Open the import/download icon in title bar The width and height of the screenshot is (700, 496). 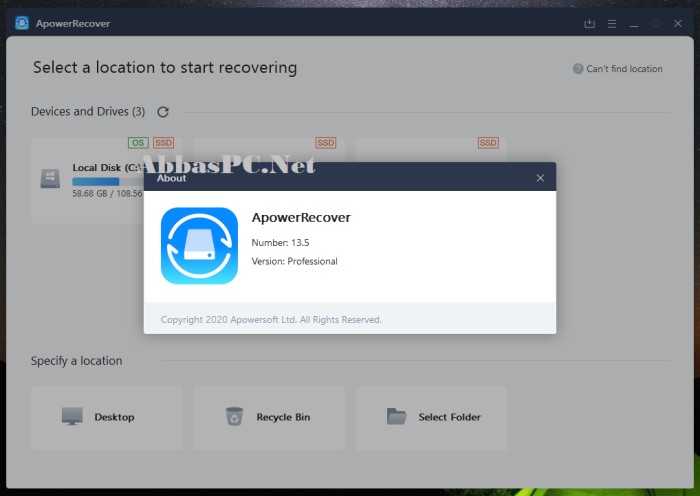click(x=589, y=23)
